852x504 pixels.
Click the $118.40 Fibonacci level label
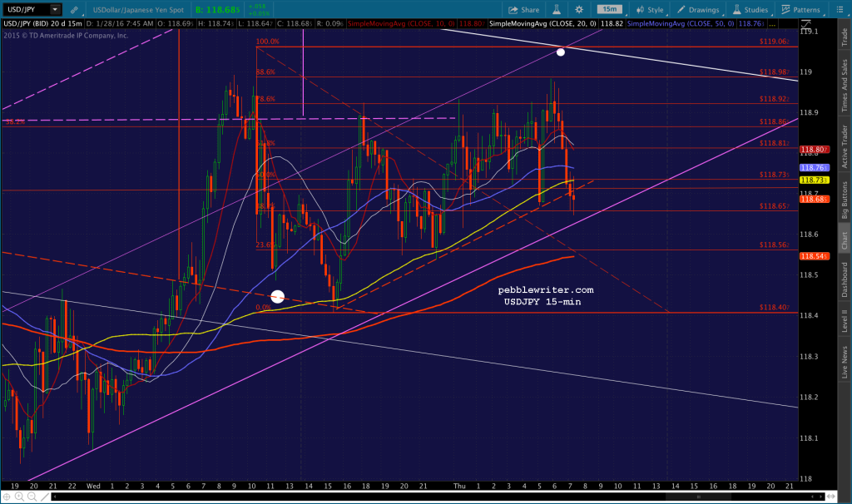pyautogui.click(x=775, y=308)
